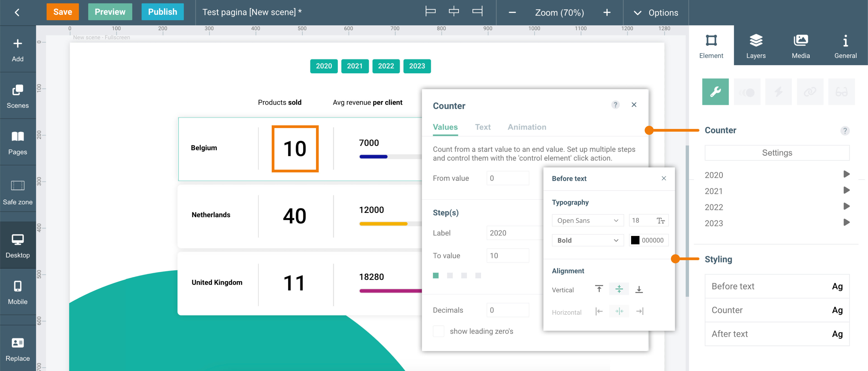Switch to Mobile view
This screenshot has width=868, height=371.
pos(18,292)
